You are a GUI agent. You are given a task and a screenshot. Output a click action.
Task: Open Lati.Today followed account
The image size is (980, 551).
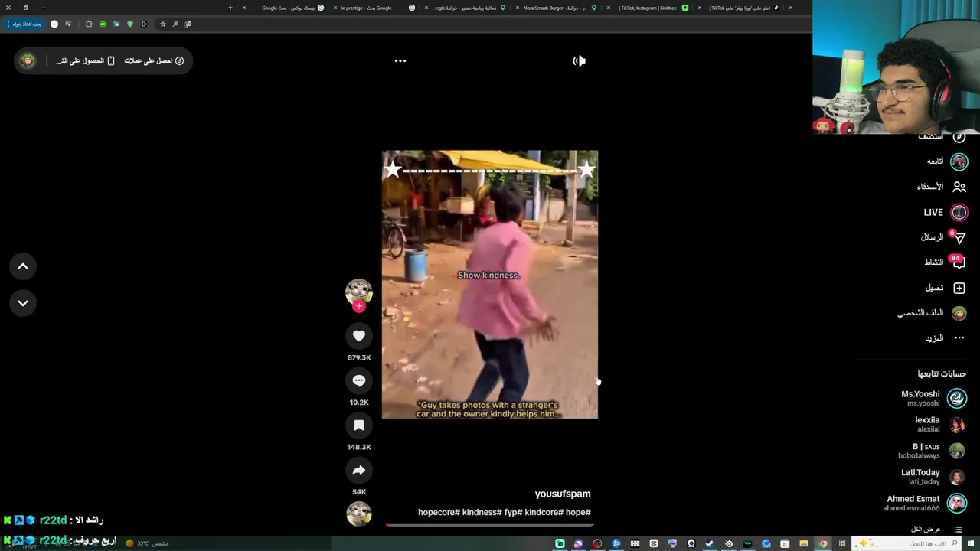point(933,478)
